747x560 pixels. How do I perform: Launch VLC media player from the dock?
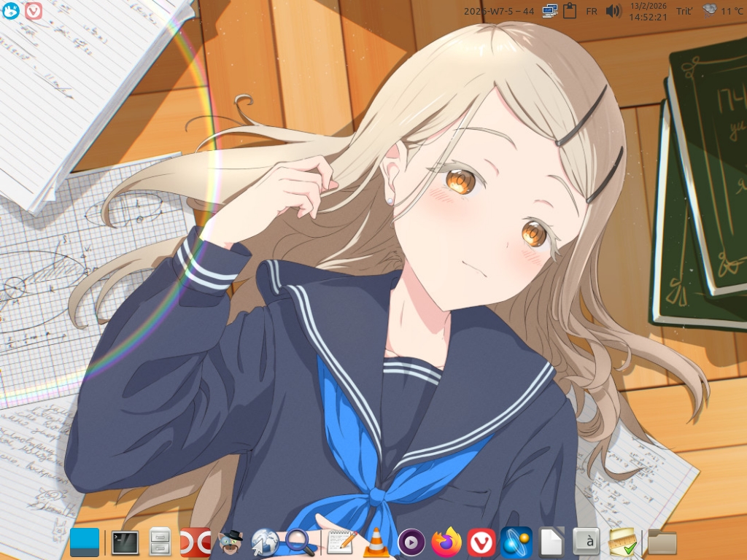[x=376, y=542]
